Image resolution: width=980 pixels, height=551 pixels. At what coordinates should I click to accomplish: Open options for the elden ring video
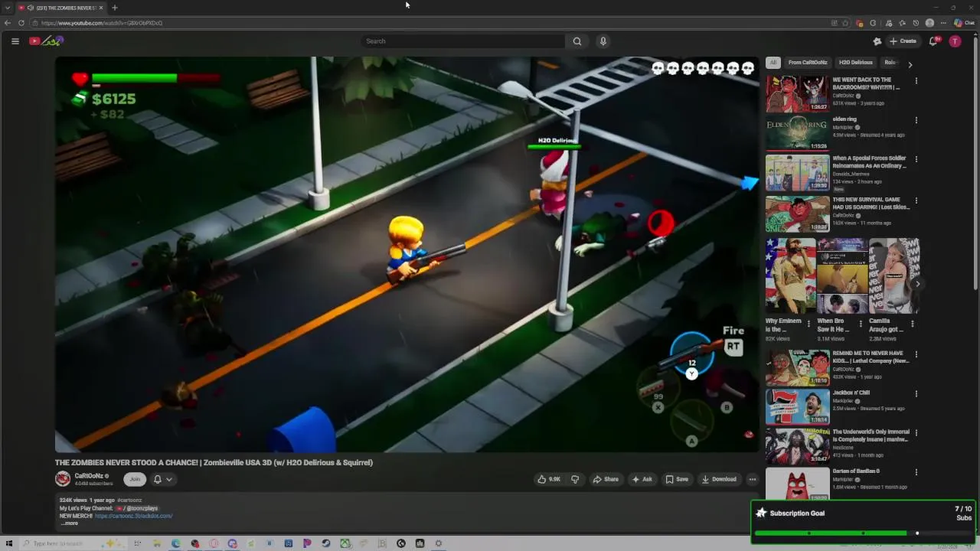point(916,120)
